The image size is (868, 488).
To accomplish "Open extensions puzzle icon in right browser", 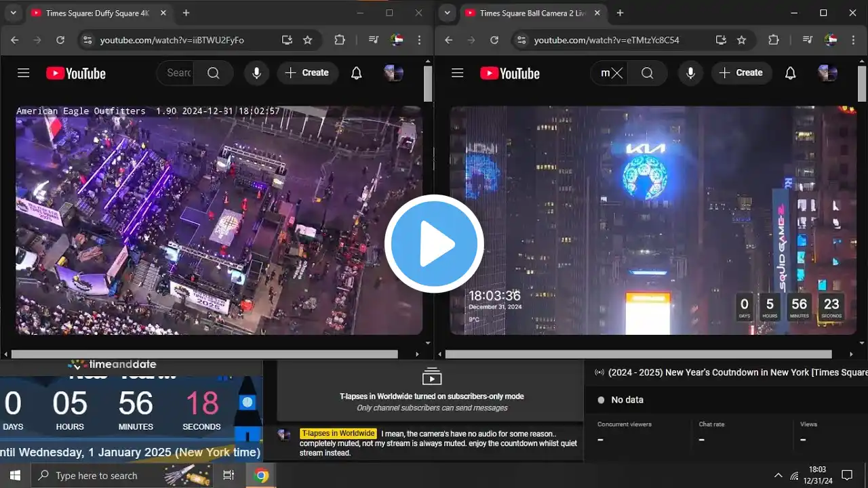I will (774, 40).
